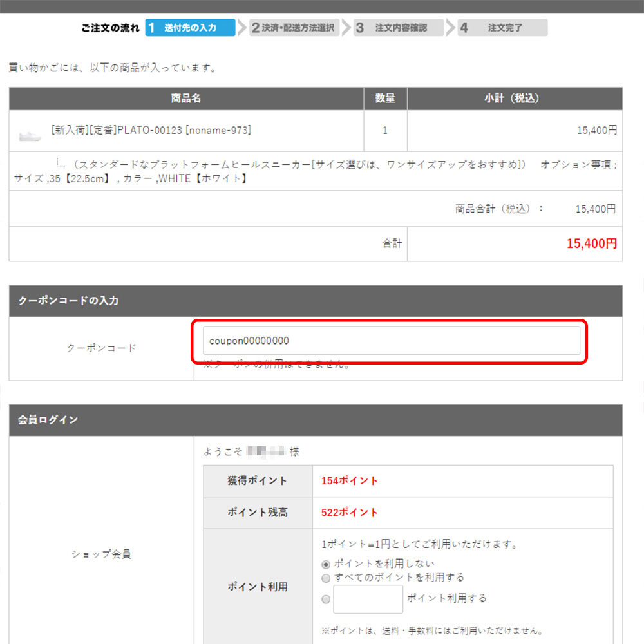Click step 4 注文完了 in the order flow
This screenshot has height=644, width=644.
point(503,28)
